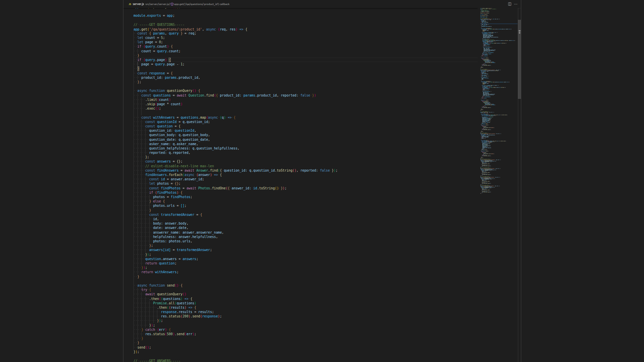Click the 'module.exports = app;' line
This screenshot has height=362, width=644.
point(154,15)
